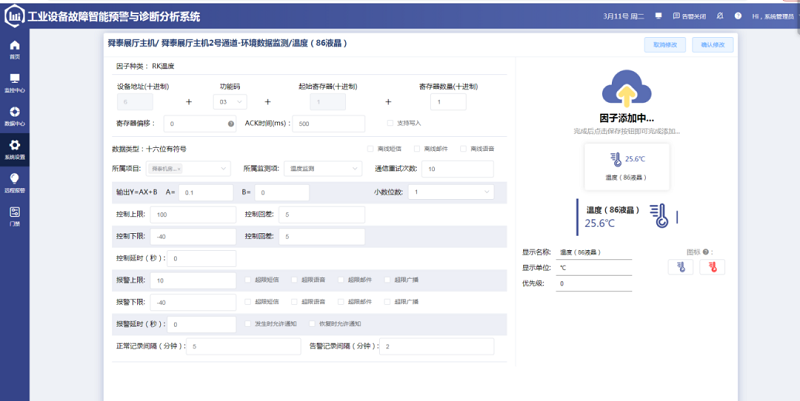Open 系统设置 gear in the sidebar
Viewport: 800px width, 401px height.
pos(14,149)
